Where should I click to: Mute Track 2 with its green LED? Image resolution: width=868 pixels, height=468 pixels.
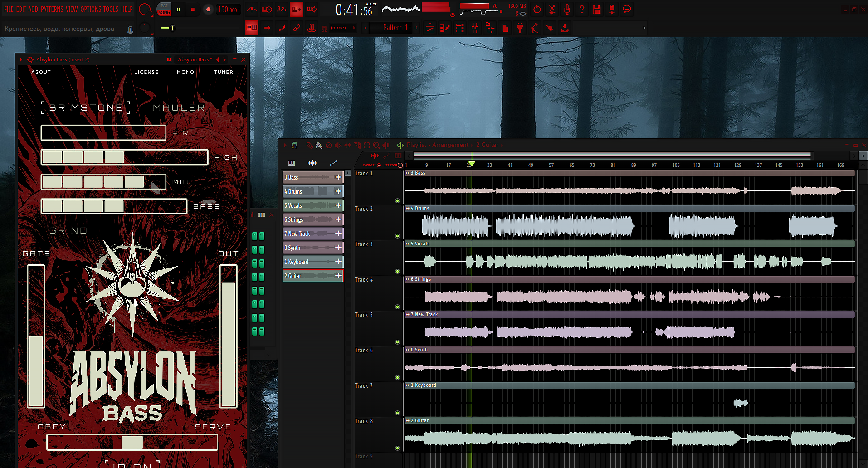397,236
